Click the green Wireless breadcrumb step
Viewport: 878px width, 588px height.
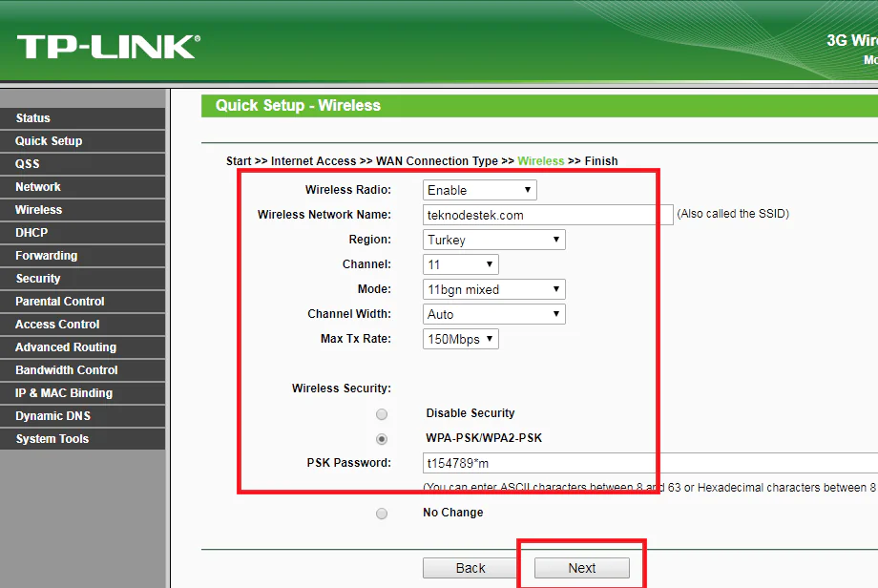541,161
